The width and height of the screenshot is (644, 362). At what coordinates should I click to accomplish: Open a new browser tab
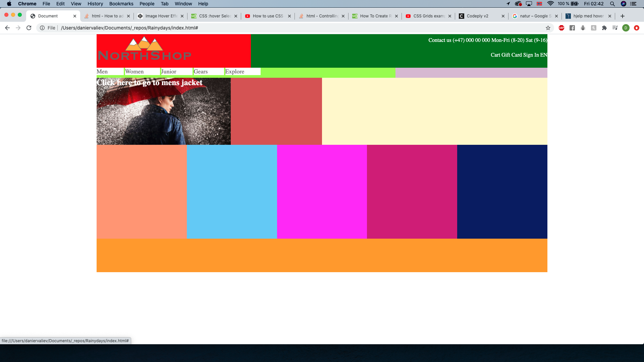click(x=623, y=16)
